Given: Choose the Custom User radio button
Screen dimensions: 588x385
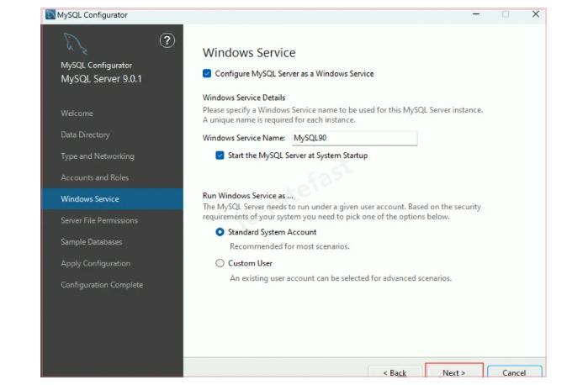Looking at the screenshot, I should 220,263.
